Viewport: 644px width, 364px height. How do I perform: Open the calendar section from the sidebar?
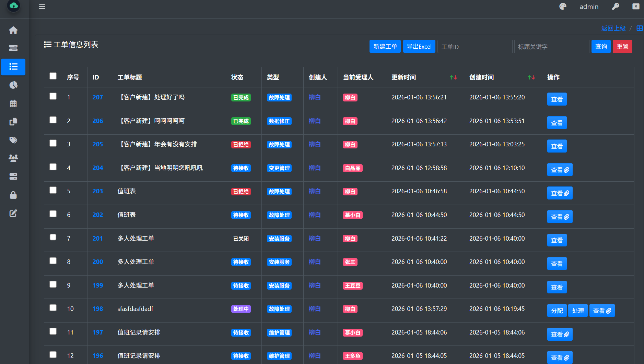13,104
